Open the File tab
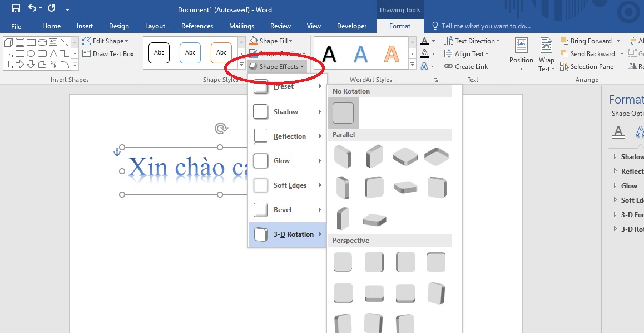Viewport: 644px width, 333px height. 16,26
